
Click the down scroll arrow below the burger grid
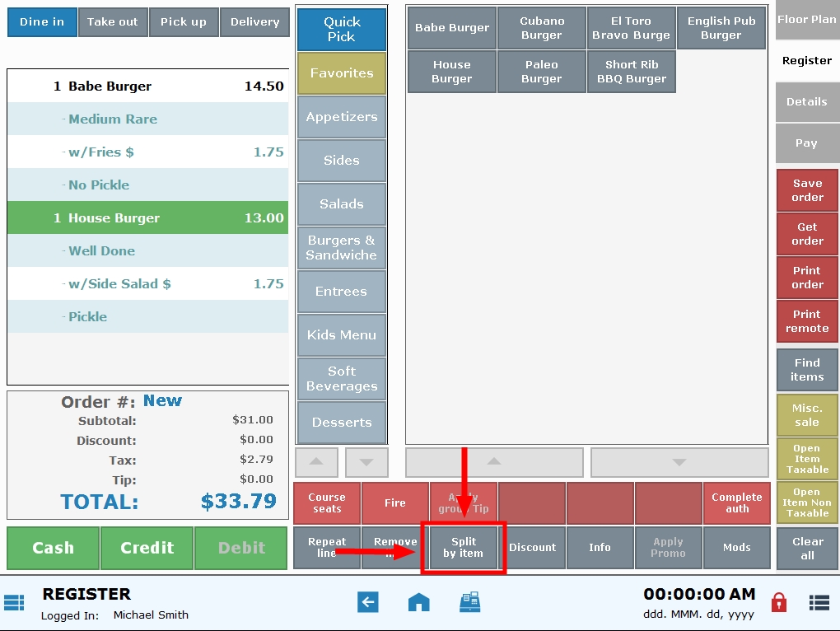(679, 462)
